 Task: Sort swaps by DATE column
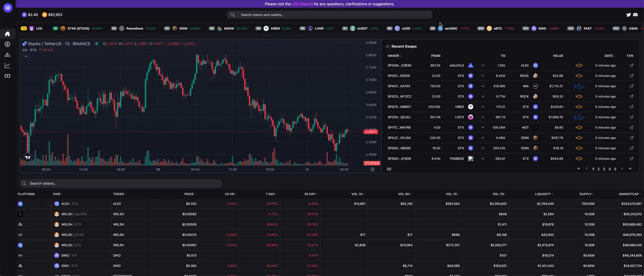click(x=610, y=56)
